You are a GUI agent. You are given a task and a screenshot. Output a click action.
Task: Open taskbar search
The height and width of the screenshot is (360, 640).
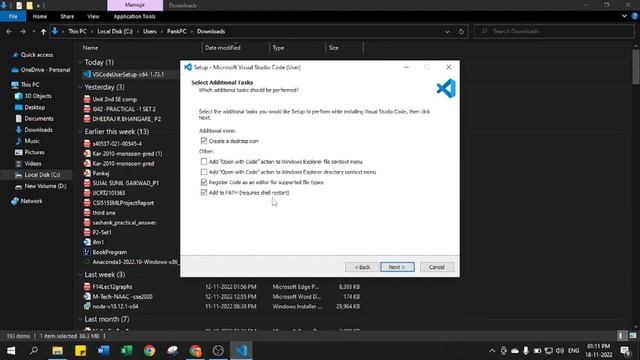pos(34,350)
